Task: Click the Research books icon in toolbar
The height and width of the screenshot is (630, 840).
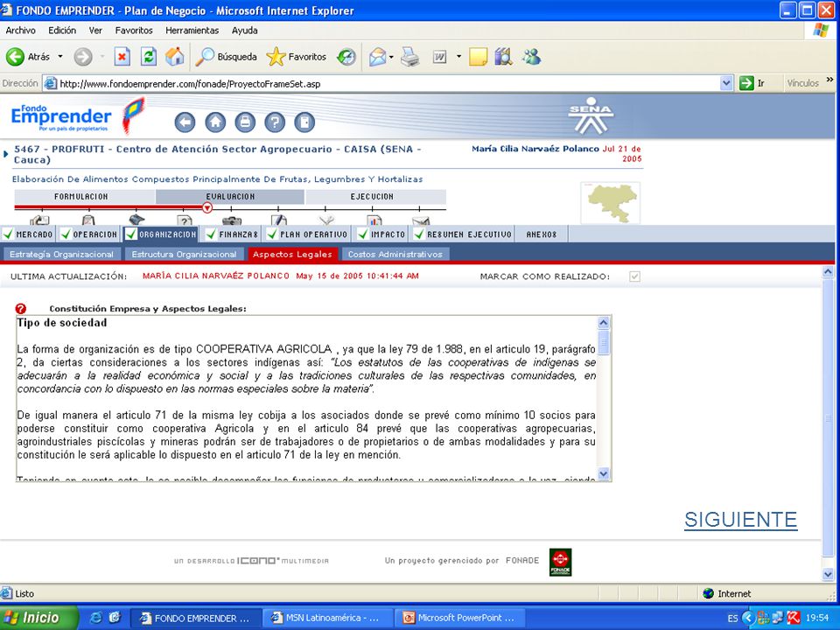Action: (x=504, y=56)
